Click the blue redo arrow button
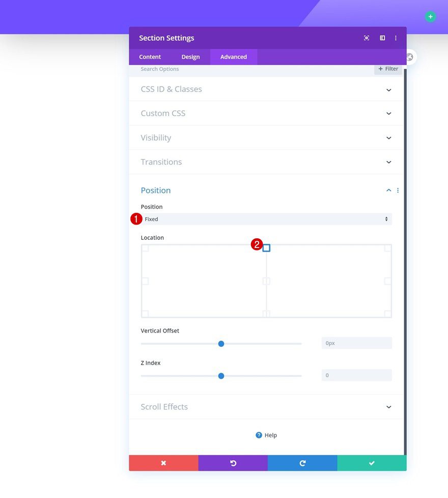Image resolution: width=448 pixels, height=498 pixels. [302, 463]
